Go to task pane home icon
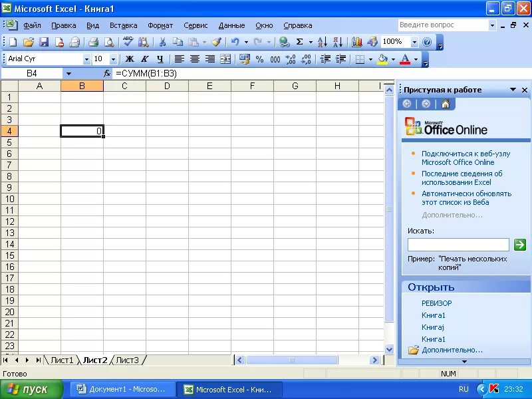Image resolution: width=532 pixels, height=399 pixels. (x=446, y=104)
